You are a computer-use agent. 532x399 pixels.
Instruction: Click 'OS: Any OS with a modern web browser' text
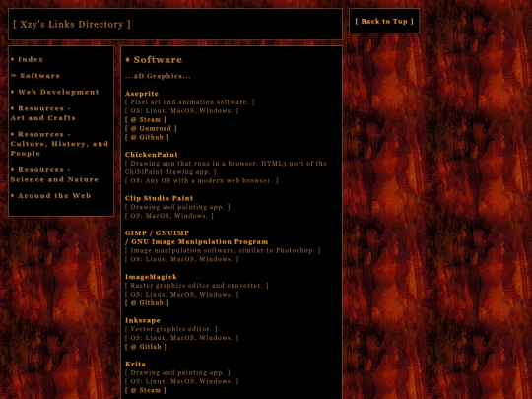click(x=202, y=180)
